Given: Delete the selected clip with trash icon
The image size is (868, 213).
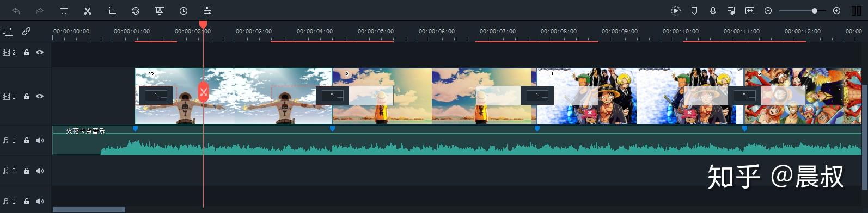Looking at the screenshot, I should pyautogui.click(x=64, y=11).
